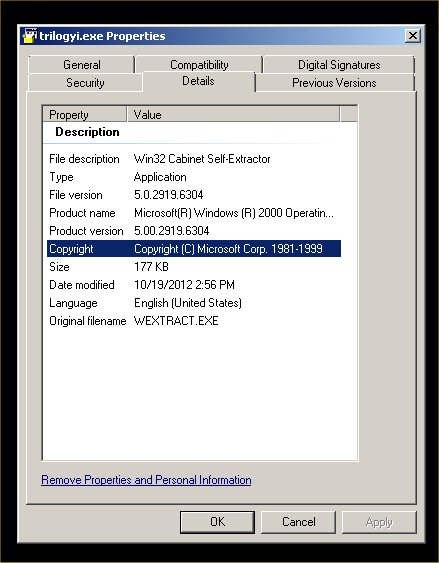Click the Cancel button

(298, 522)
